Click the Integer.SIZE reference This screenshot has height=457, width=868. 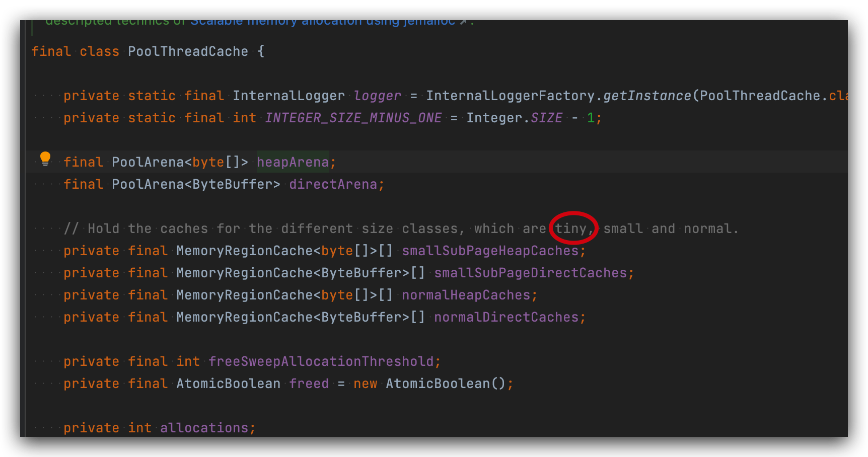[x=514, y=117]
